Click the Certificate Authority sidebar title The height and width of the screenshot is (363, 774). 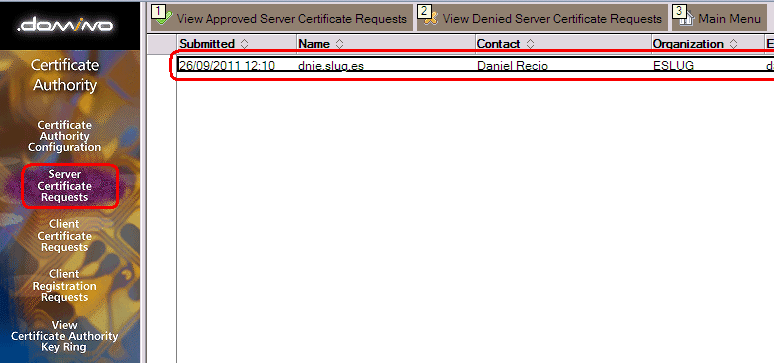65,75
